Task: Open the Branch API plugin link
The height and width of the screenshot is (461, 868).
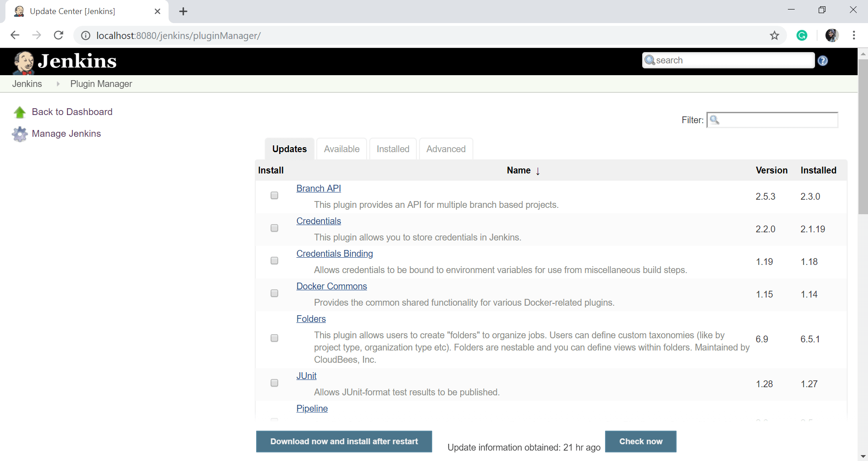Action: [x=319, y=188]
